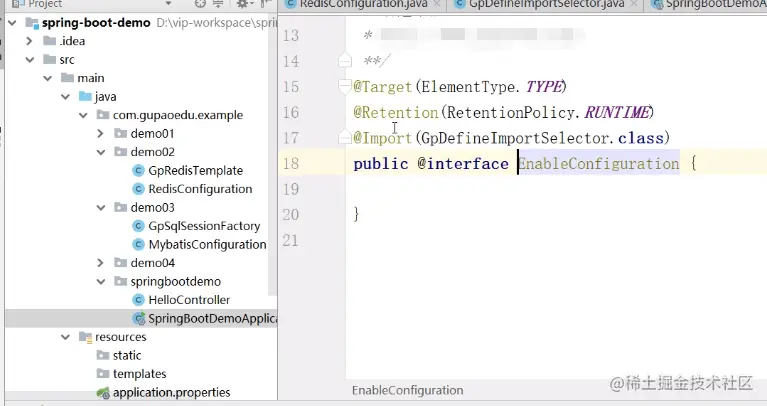Click the spring-boot-demo module folder icon
This screenshot has height=406, width=767.
pyautogui.click(x=32, y=23)
